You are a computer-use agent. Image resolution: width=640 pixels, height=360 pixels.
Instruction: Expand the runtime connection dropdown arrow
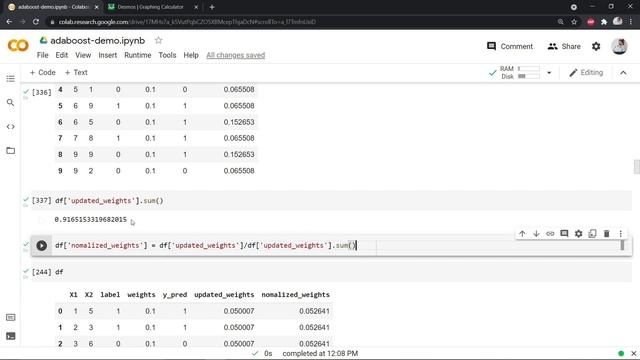click(x=549, y=73)
